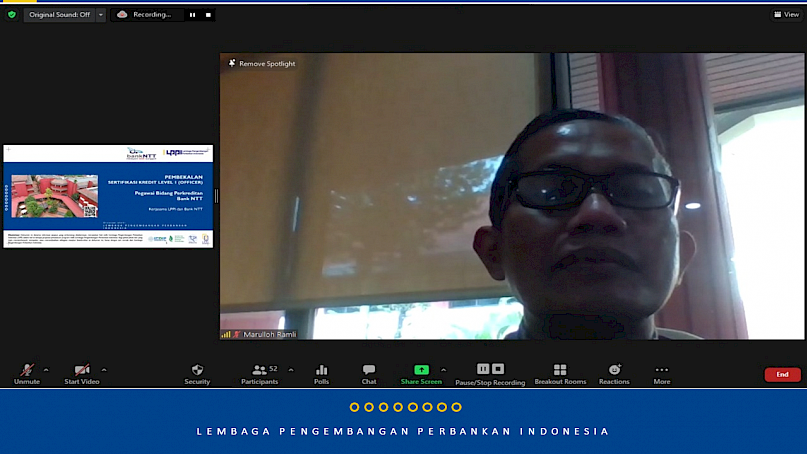
Task: Open the Participants panel
Action: [x=259, y=374]
